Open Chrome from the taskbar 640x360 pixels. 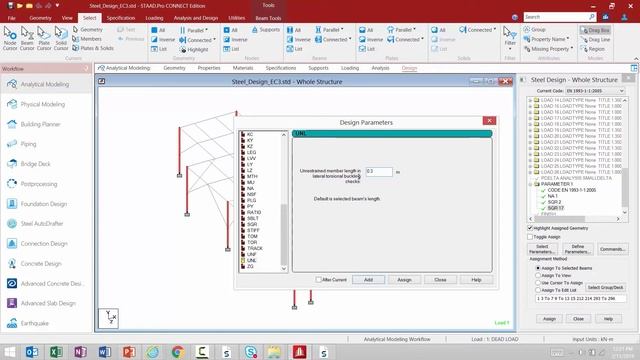pyautogui.click(x=178, y=352)
